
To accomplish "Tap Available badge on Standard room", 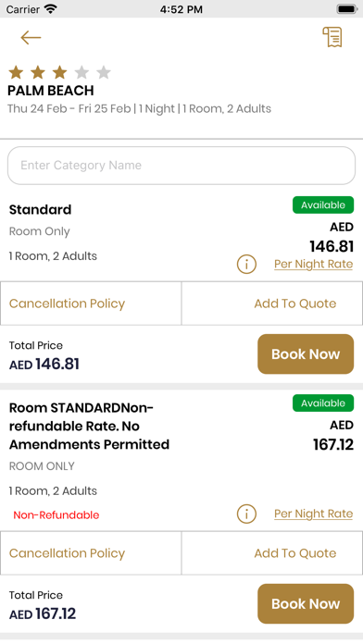I will tap(323, 204).
